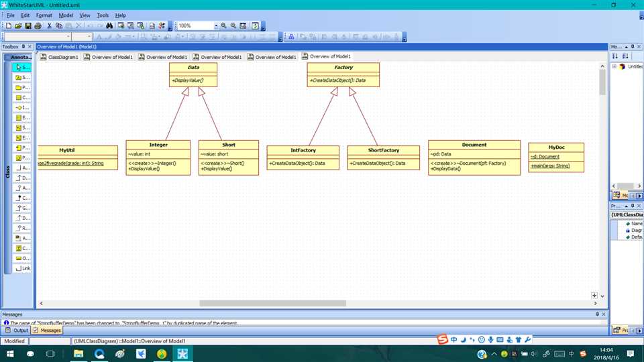
Task: Select the Annota... toolbox category header
Action: click(18, 57)
